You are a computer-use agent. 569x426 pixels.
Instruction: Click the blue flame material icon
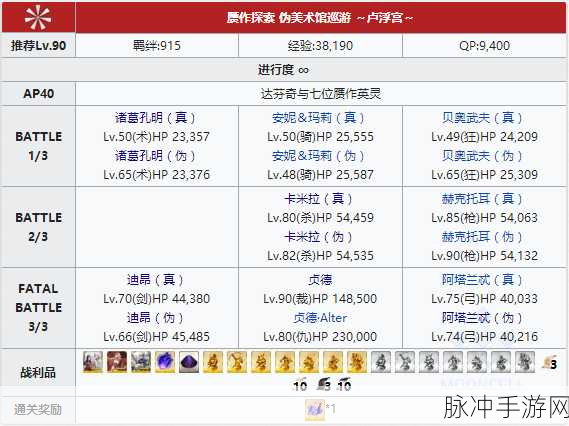(165, 362)
